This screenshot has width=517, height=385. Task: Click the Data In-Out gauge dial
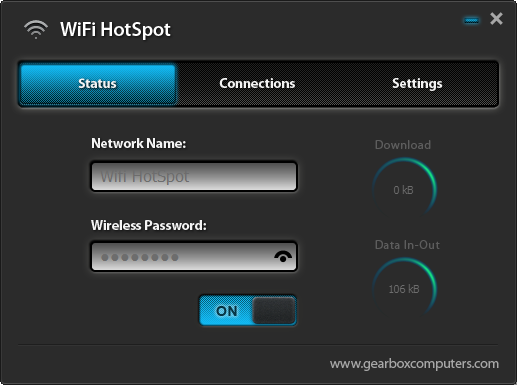tap(404, 287)
